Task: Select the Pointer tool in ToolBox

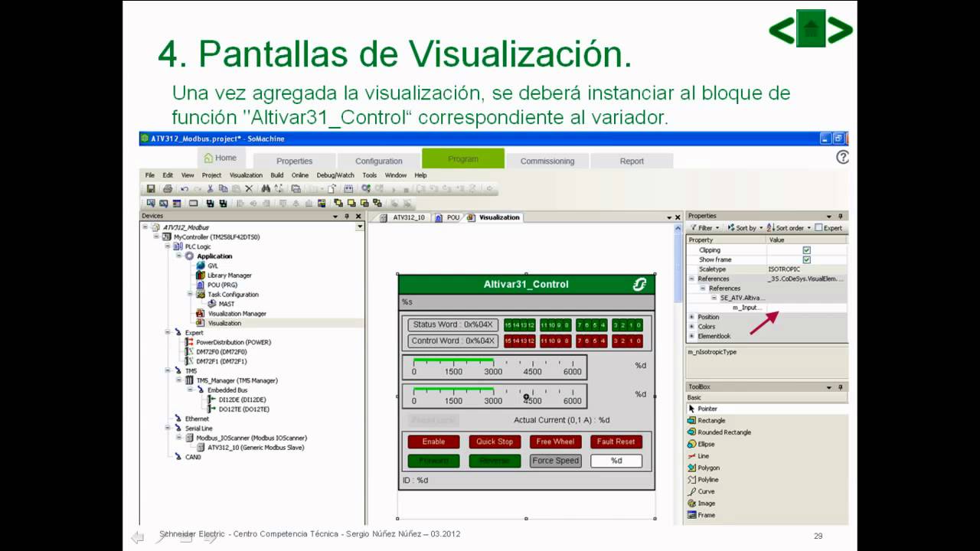Action: pyautogui.click(x=702, y=409)
